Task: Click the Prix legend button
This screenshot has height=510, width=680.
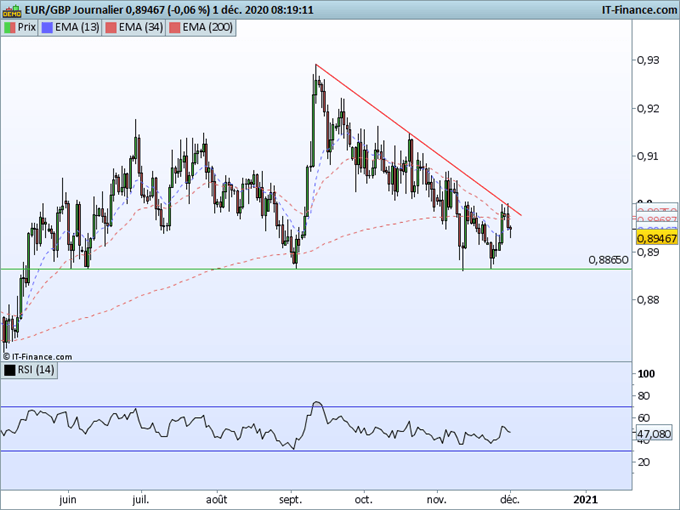Action: coord(20,27)
